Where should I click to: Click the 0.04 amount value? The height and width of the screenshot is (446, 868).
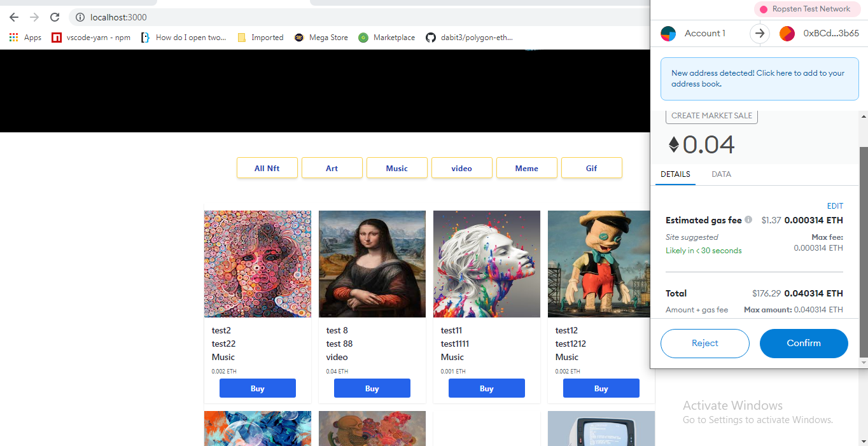[708, 145]
